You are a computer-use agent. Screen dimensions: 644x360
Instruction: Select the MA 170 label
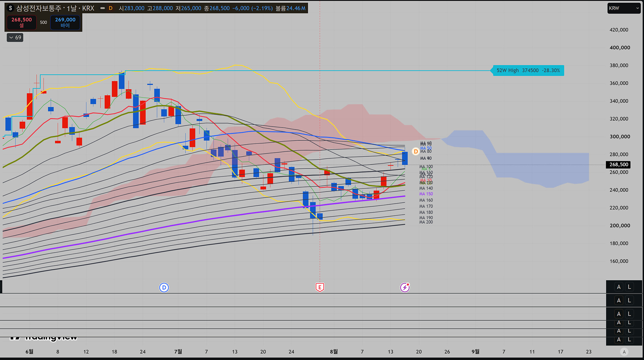tap(426, 206)
